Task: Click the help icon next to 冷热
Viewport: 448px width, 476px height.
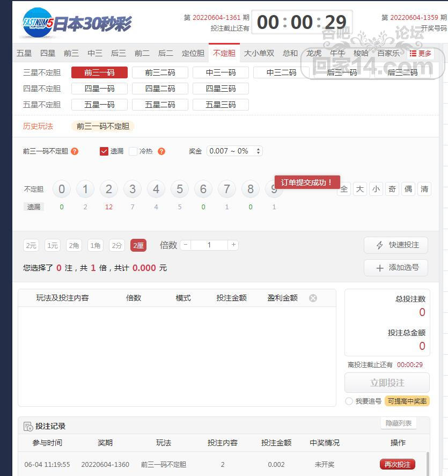Action: tap(161, 151)
